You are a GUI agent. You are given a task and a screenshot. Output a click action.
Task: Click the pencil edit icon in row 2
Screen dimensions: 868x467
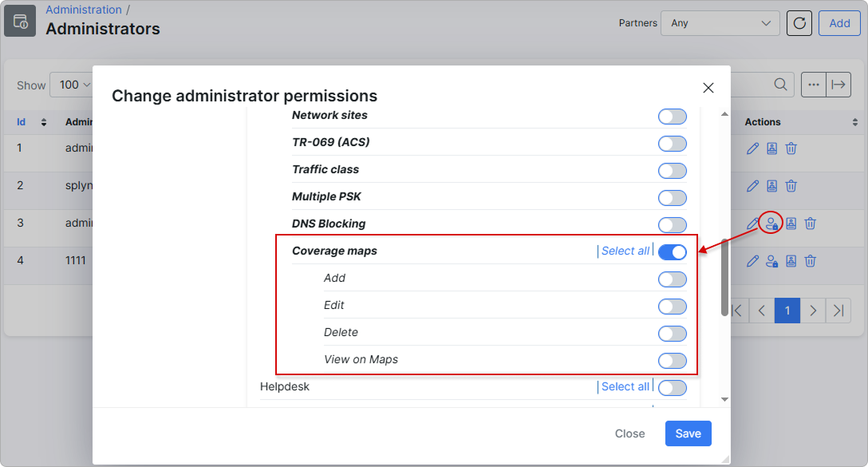pos(752,186)
